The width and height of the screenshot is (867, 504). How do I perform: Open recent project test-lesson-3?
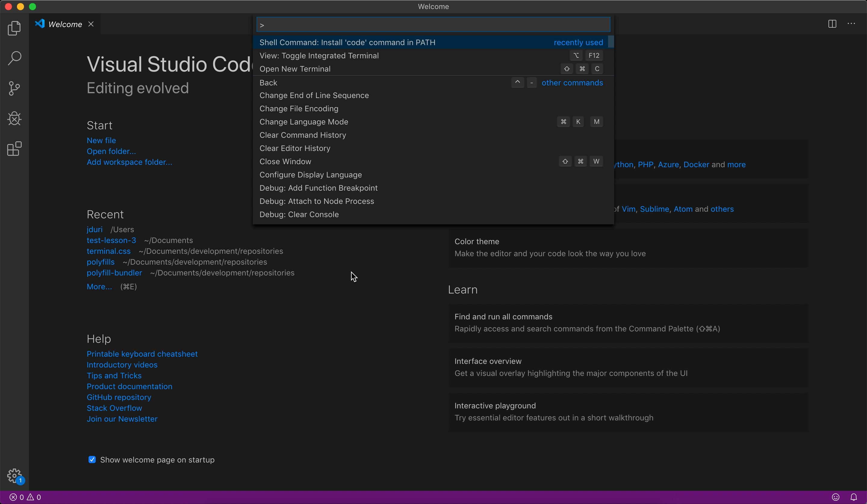pos(111,240)
